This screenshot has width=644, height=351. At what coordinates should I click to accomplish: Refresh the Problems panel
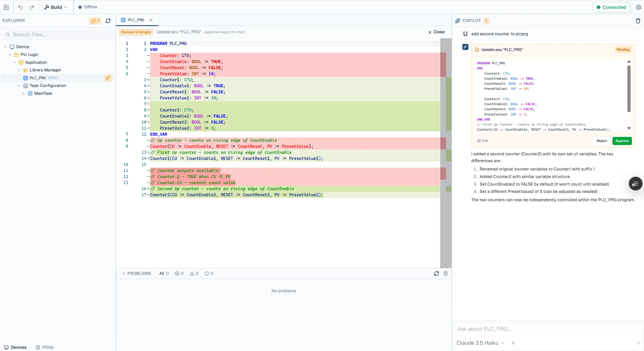coord(436,273)
